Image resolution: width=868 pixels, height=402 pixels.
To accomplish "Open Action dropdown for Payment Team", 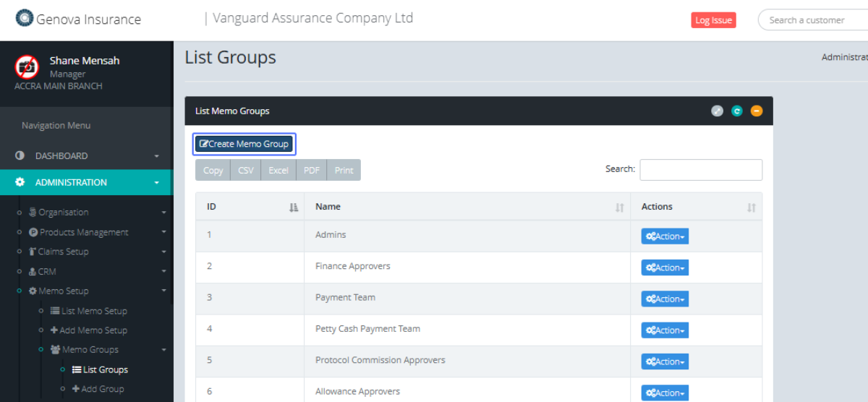I will pos(664,299).
